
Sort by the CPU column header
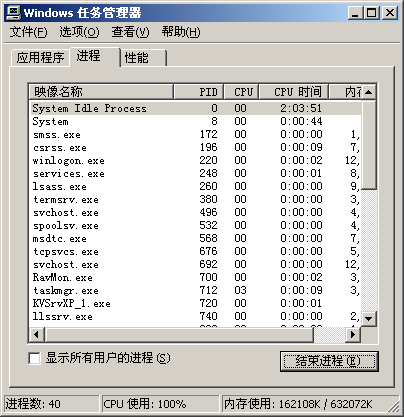[x=241, y=92]
